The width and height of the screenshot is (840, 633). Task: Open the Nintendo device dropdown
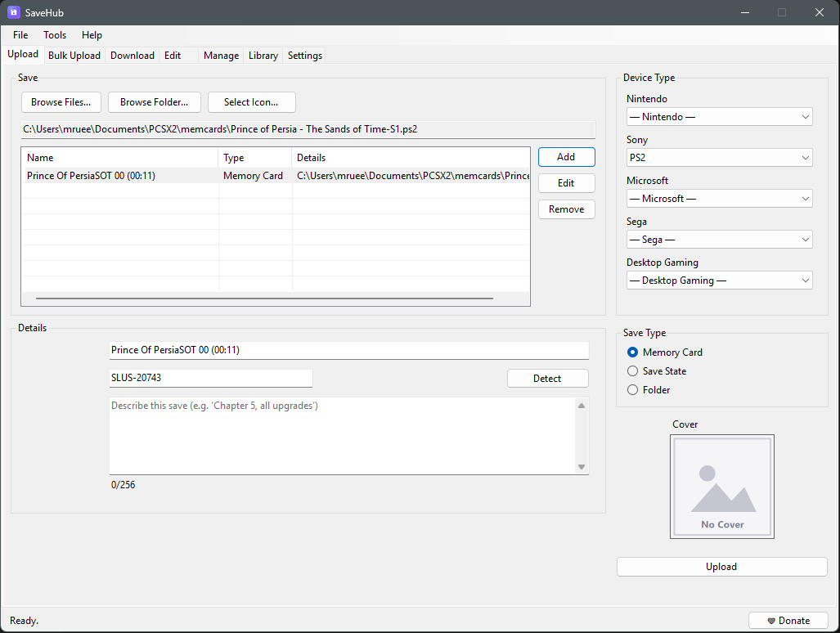tap(719, 117)
